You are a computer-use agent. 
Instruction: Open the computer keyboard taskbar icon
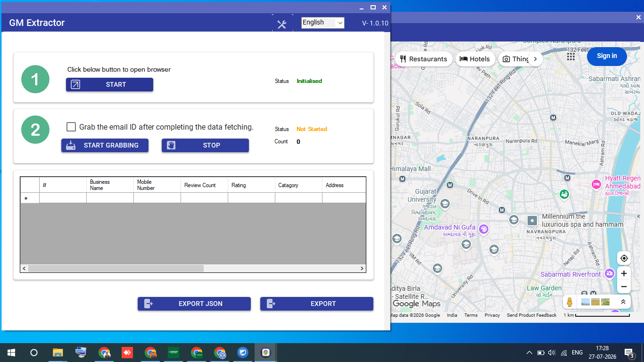pos(81,352)
